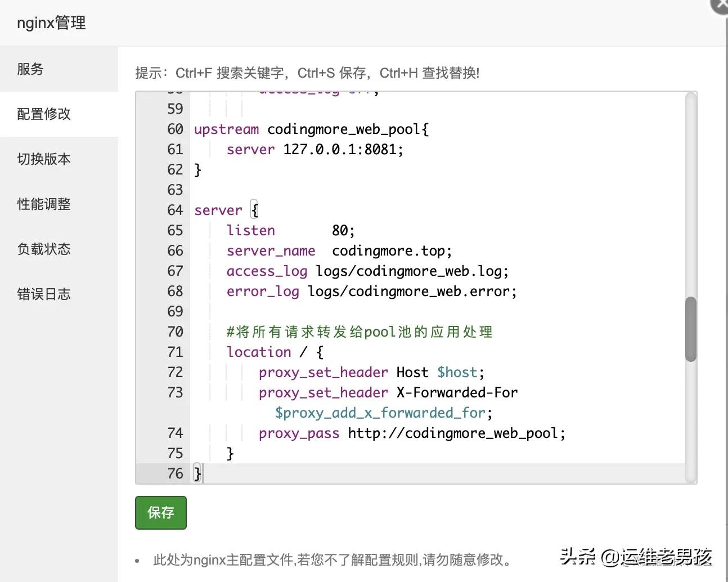Click the proxy_pass http://codingmore_web_pool line

(x=412, y=433)
